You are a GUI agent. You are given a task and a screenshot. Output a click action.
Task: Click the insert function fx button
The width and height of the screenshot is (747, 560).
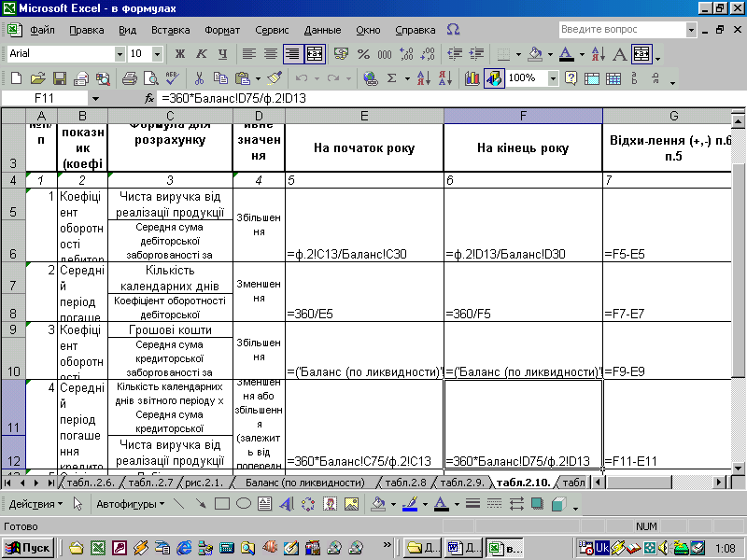coord(149,99)
